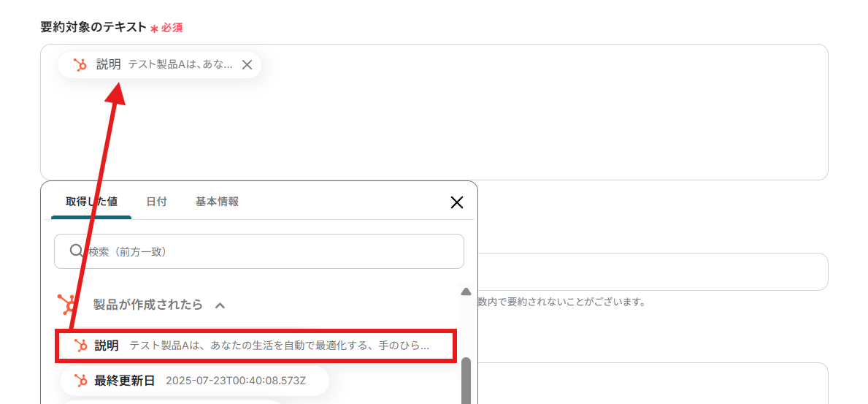This screenshot has height=404, width=868.
Task: Click the 検索（前方一致） search field
Action: pos(259,251)
